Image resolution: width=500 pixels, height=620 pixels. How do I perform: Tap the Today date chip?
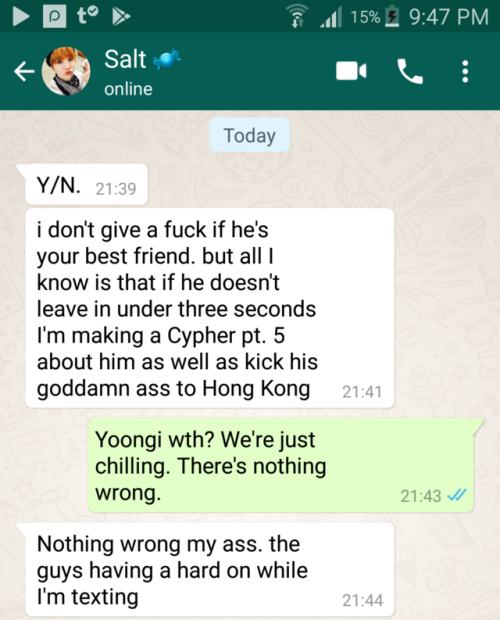(x=249, y=135)
